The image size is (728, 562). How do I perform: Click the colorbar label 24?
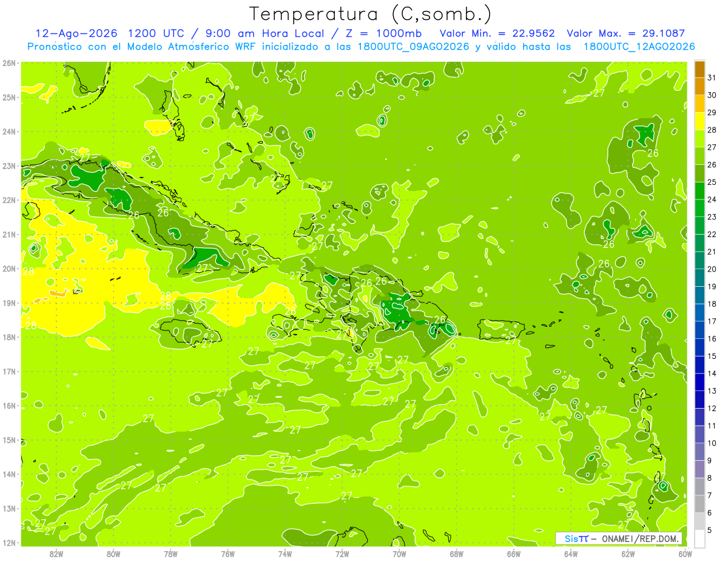(712, 199)
